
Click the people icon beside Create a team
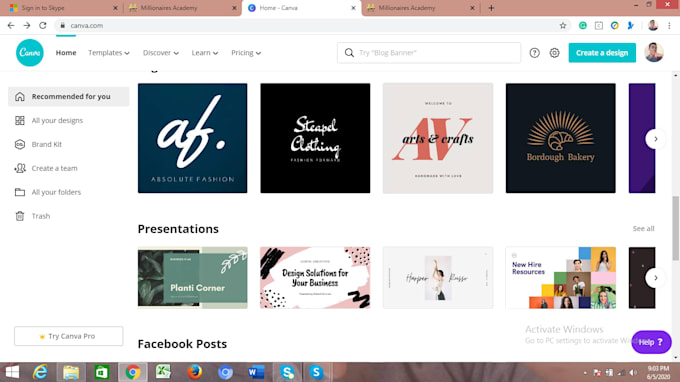pos(20,168)
